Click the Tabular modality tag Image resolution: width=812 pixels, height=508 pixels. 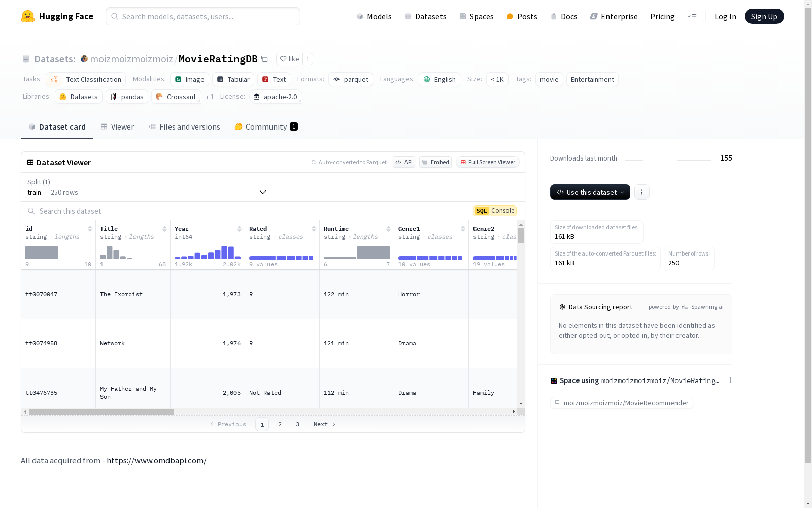point(233,79)
